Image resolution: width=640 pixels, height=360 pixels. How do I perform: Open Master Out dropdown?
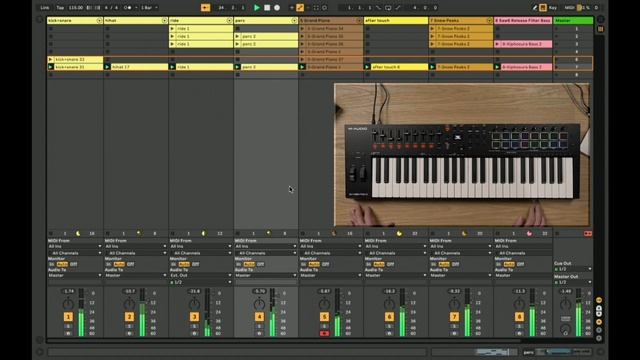pyautogui.click(x=573, y=282)
